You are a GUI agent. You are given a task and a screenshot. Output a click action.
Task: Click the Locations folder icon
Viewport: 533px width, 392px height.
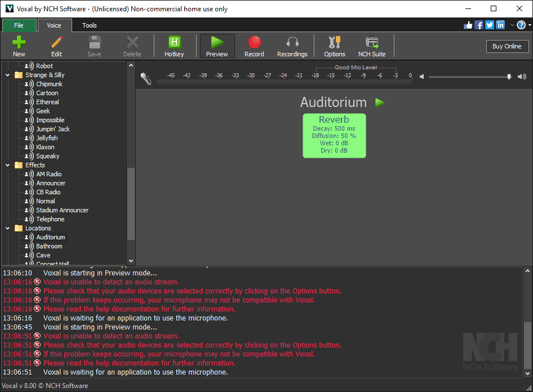[x=19, y=228]
